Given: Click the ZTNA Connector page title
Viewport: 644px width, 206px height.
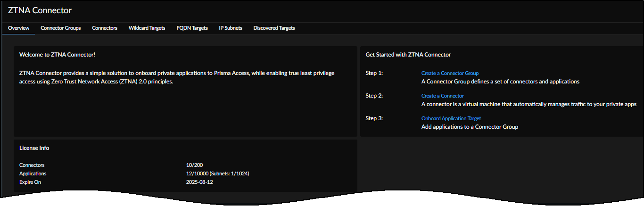Looking at the screenshot, I should (40, 10).
